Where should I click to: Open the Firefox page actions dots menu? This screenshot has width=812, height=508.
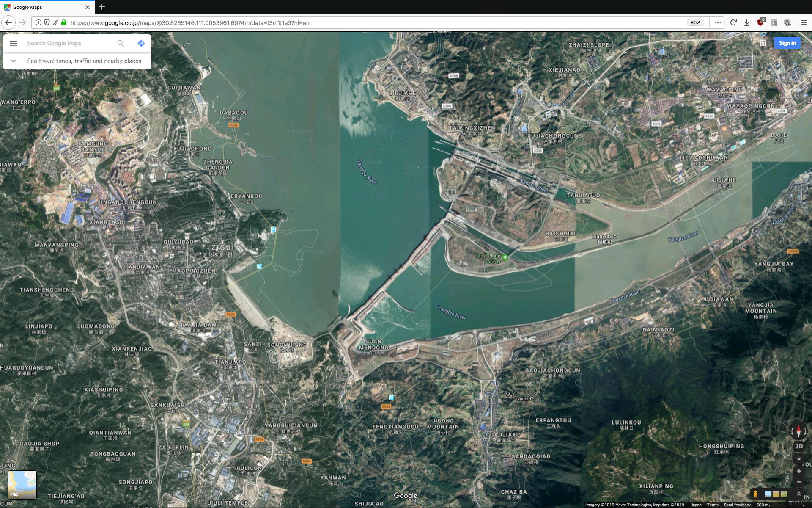pyautogui.click(x=718, y=22)
